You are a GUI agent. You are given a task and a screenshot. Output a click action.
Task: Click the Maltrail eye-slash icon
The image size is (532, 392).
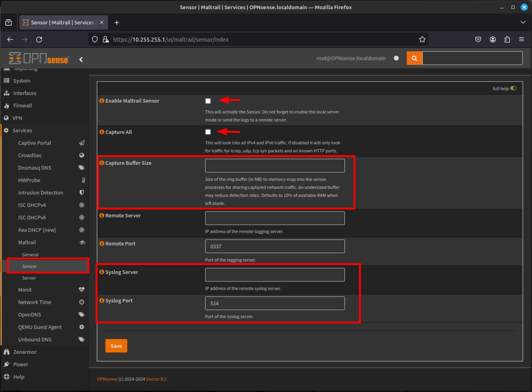click(82, 242)
